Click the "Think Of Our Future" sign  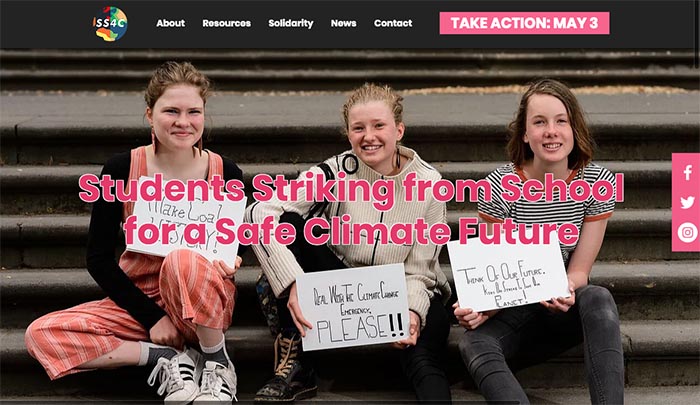click(x=508, y=275)
